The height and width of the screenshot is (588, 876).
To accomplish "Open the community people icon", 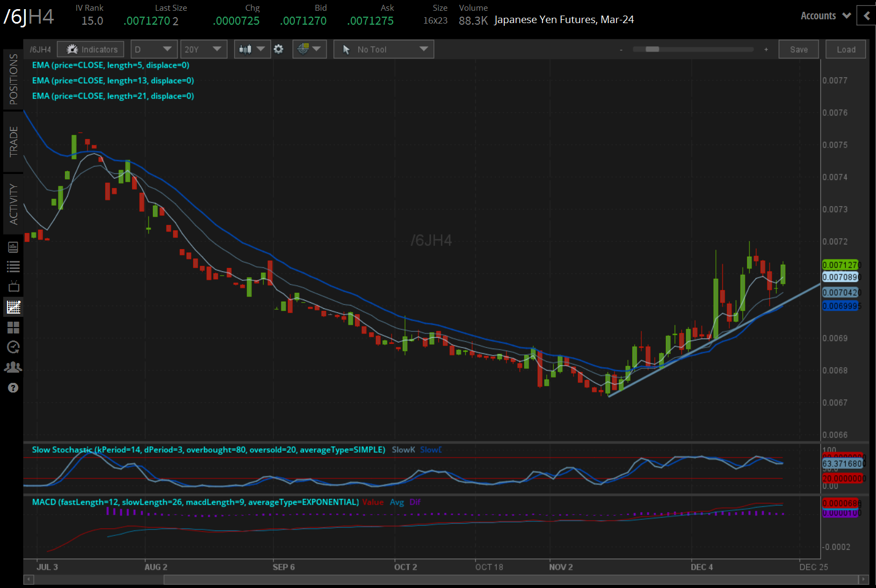I will (x=13, y=367).
